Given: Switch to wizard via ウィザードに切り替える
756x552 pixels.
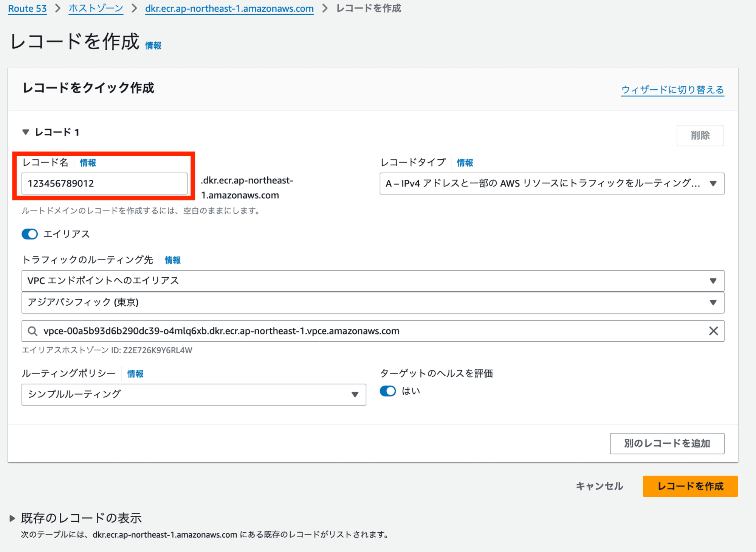Looking at the screenshot, I should coord(672,90).
